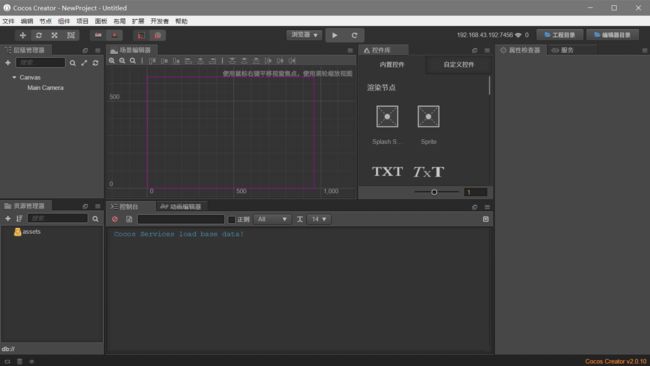Viewport: 650px width, 366px height.
Task: Open the preview platform dropdown (浏览器)
Action: (304, 35)
